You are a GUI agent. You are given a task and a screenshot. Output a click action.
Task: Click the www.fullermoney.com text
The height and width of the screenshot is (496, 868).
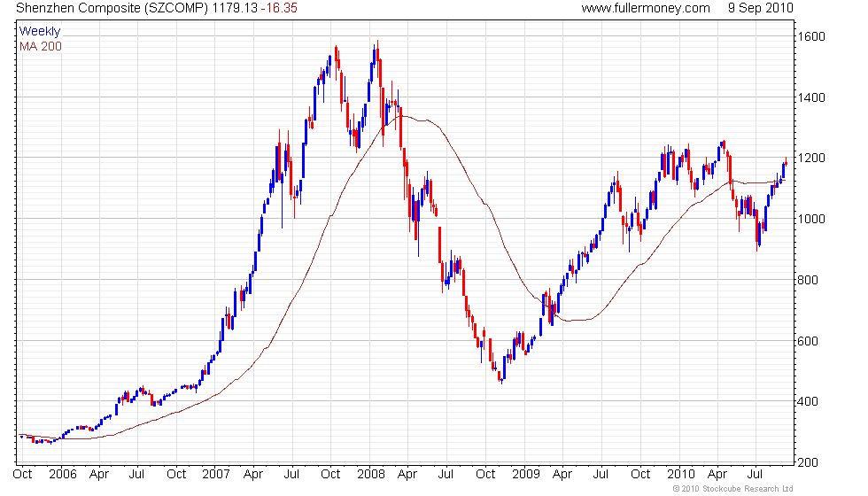click(x=646, y=8)
